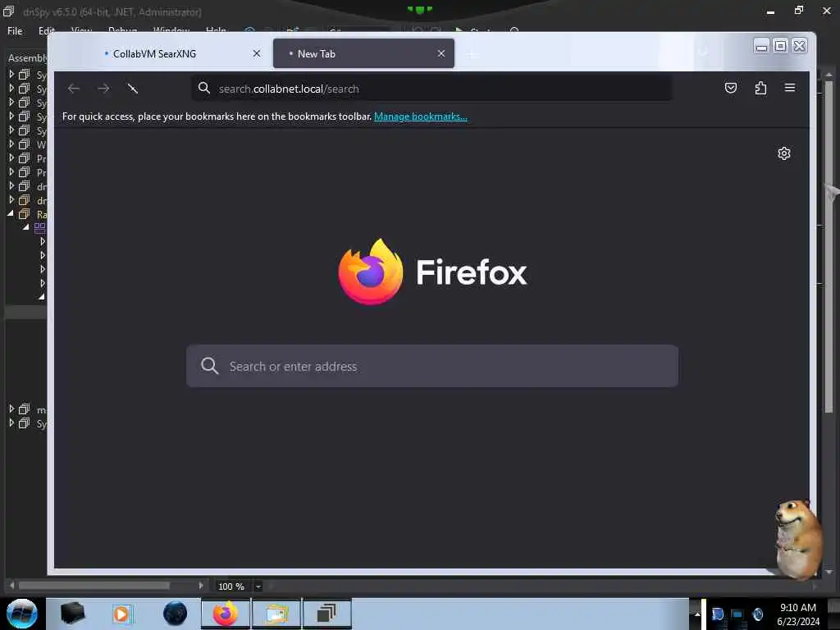The image size is (840, 630).
Task: Open the dark globe taskbar icon
Action: 176,614
